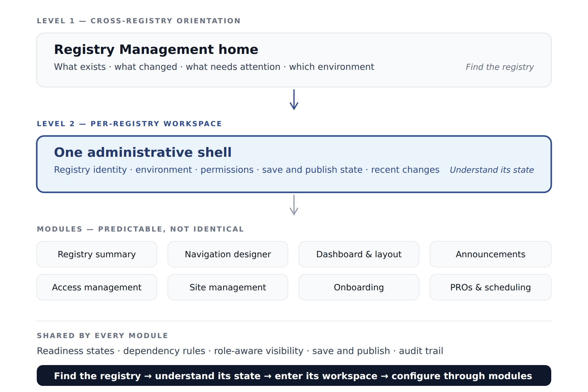This screenshot has height=392, width=588.
Task: Open the Navigation designer module
Action: pos(228,254)
